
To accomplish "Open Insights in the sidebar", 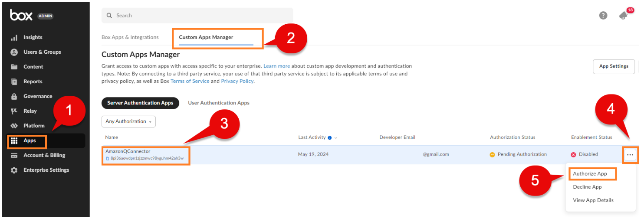I will tap(33, 37).
